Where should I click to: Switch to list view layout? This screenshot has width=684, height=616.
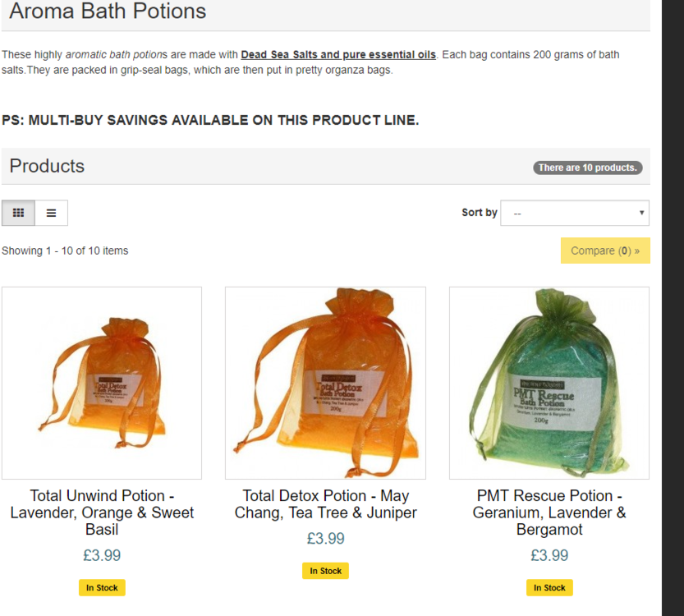tap(51, 212)
